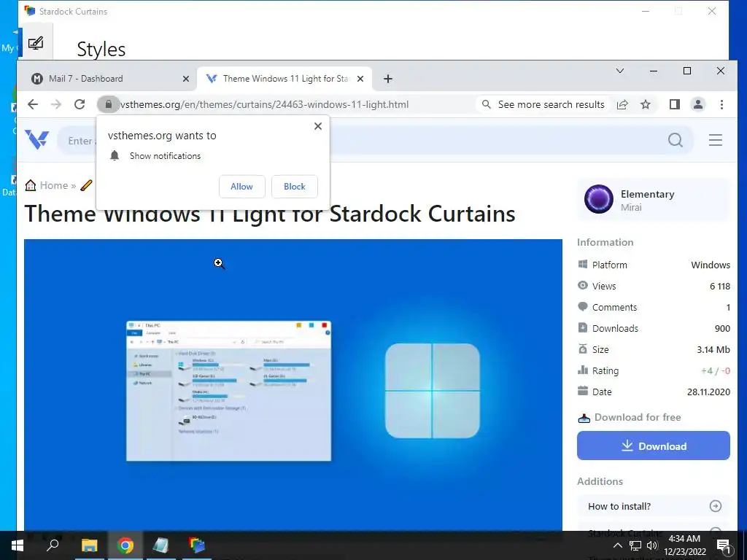Open the notification center icon
Viewport: 747px width, 560px height.
(724, 545)
